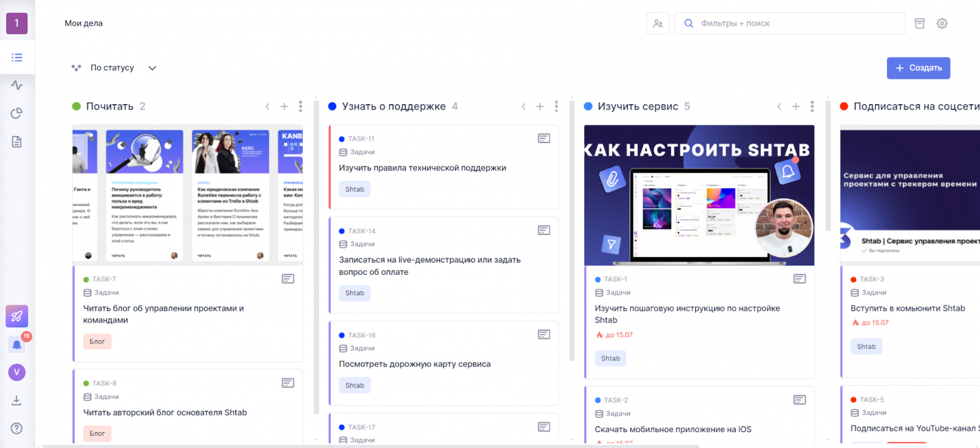Open task "Скачать мобильное приложение на iOS"
The width and height of the screenshot is (980, 448).
tap(673, 429)
